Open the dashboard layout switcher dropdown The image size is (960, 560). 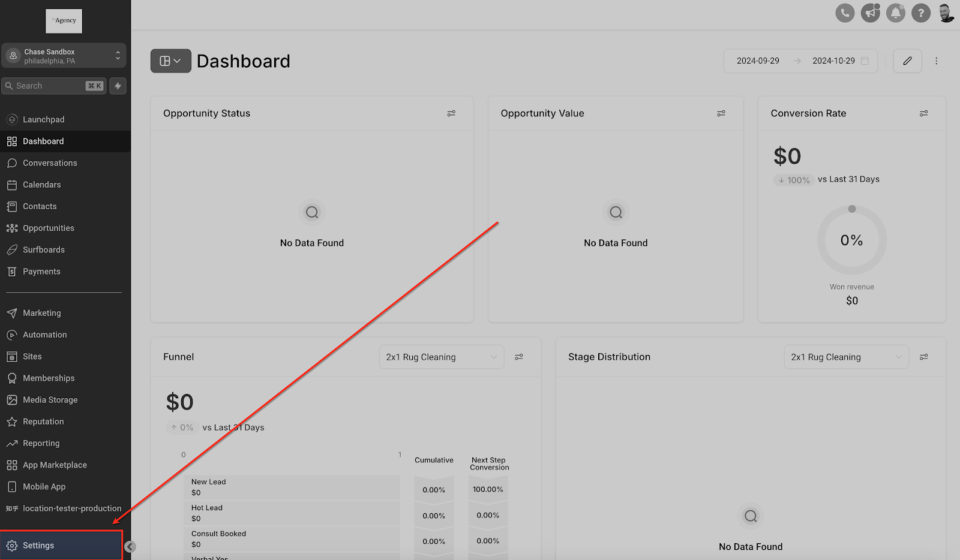(x=171, y=61)
